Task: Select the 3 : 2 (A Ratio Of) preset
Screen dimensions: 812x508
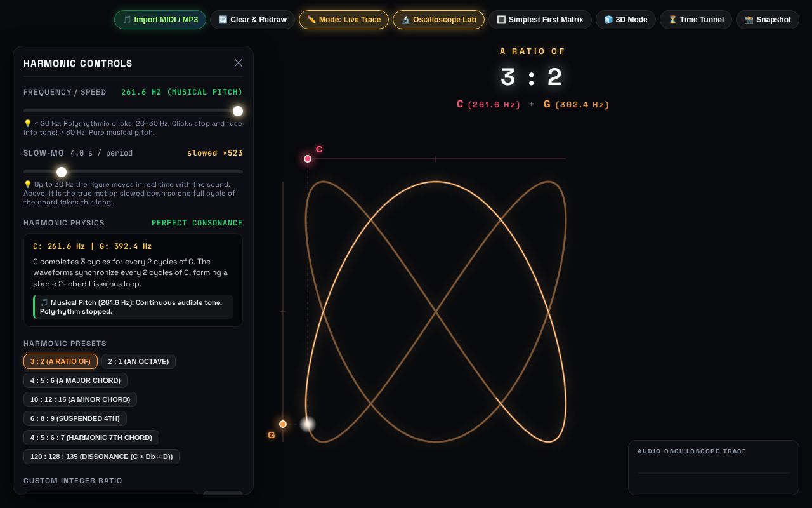Action: (60, 361)
